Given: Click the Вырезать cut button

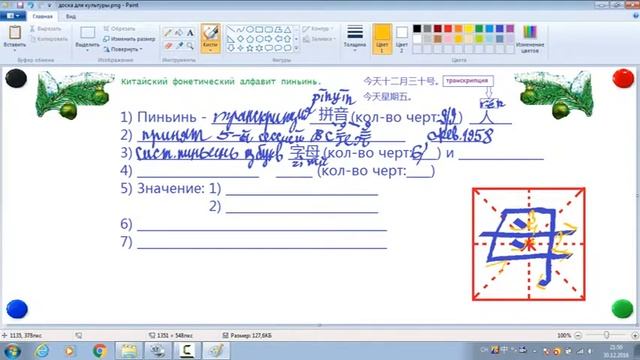Looking at the screenshot, I should 45,29.
